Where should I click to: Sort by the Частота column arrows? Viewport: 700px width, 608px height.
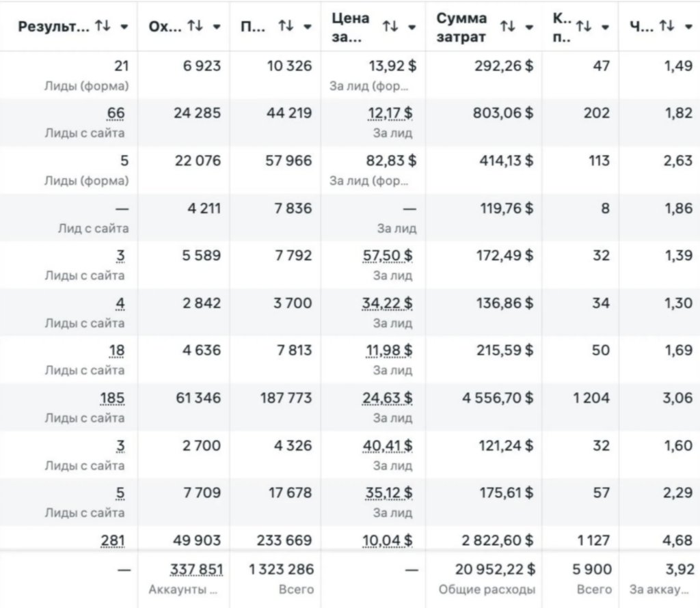pos(667,27)
